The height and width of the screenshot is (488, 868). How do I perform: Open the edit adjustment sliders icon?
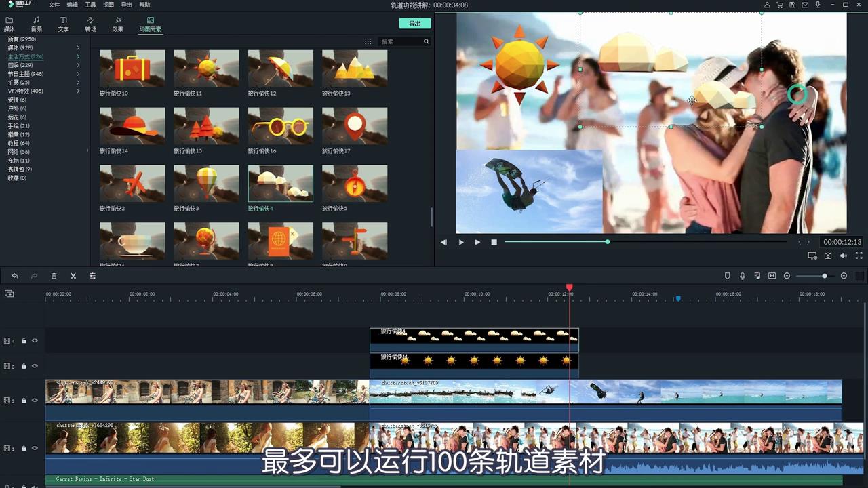click(93, 276)
